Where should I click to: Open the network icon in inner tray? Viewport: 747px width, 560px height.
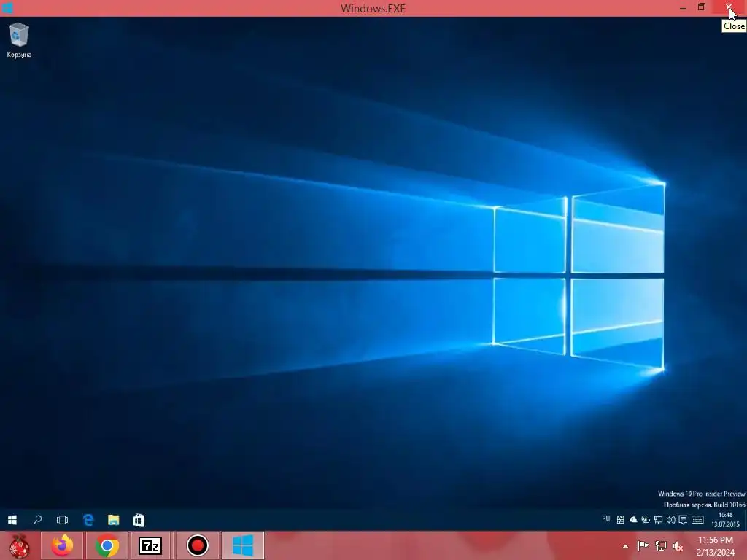[658, 520]
